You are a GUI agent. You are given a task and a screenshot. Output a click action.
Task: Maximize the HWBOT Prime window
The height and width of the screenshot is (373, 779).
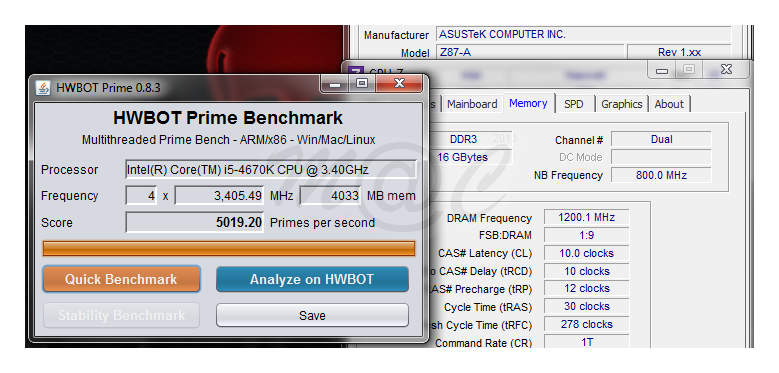click(362, 83)
